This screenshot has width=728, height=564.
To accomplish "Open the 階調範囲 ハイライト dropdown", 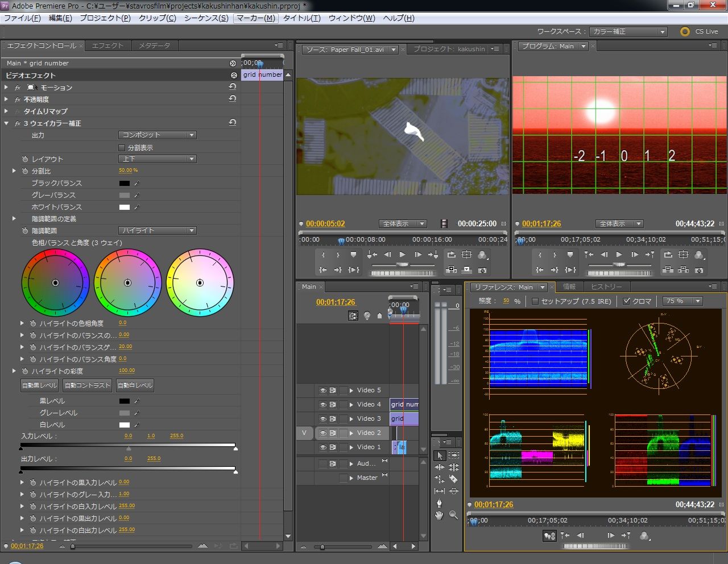I will pos(158,231).
